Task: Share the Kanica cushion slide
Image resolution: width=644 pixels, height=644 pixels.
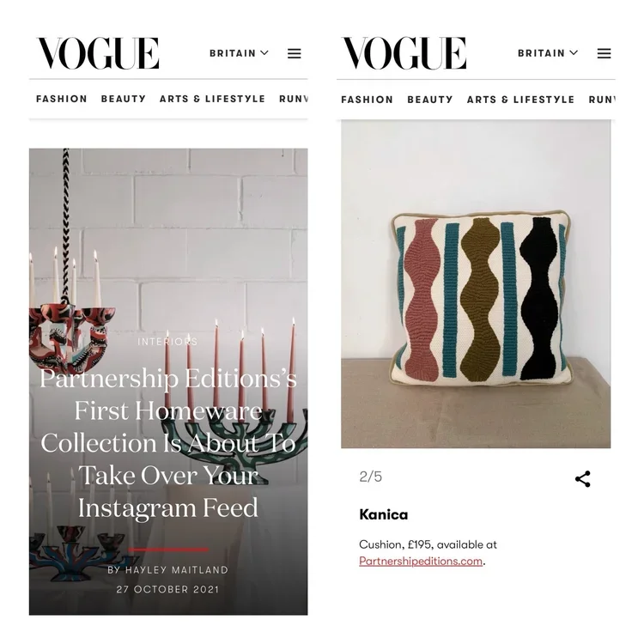Action: pyautogui.click(x=582, y=479)
